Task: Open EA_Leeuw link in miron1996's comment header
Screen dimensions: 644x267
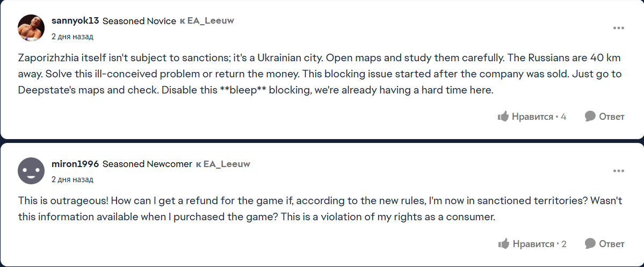Action: tap(227, 164)
